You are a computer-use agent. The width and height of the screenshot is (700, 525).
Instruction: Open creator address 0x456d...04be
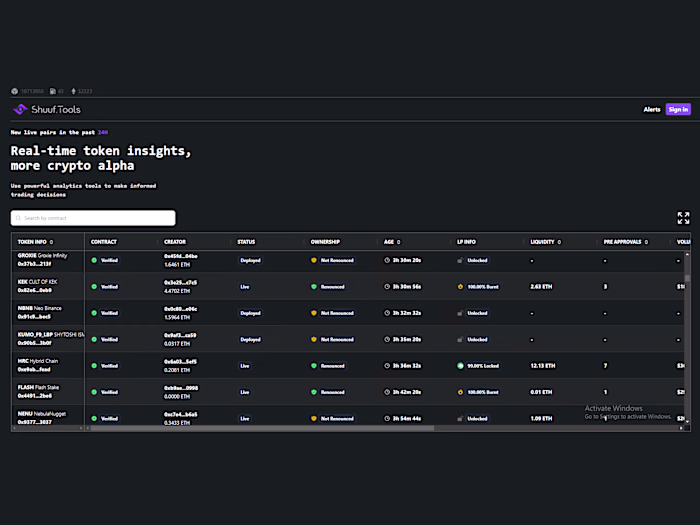coord(181,256)
